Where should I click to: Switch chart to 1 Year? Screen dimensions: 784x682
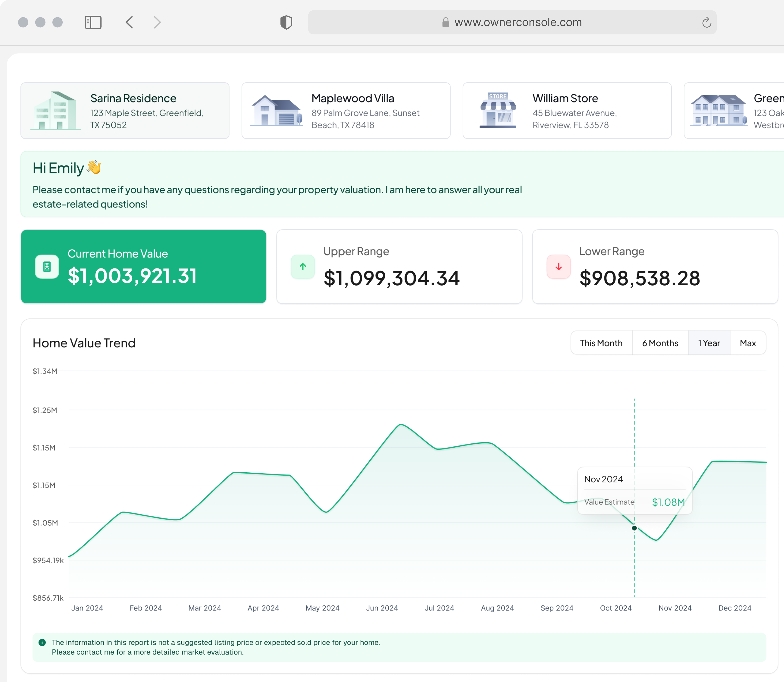pyautogui.click(x=709, y=343)
